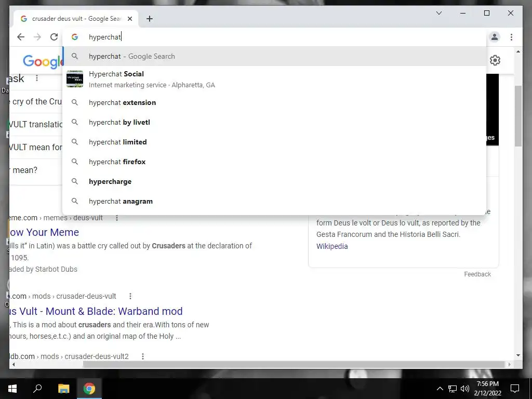
Task: Open the volume control tray icon
Action: click(465, 389)
